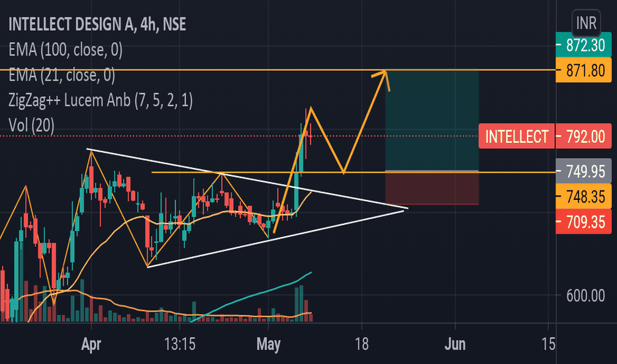Click the 792.00 last price label
617x364 pixels.
coord(583,136)
